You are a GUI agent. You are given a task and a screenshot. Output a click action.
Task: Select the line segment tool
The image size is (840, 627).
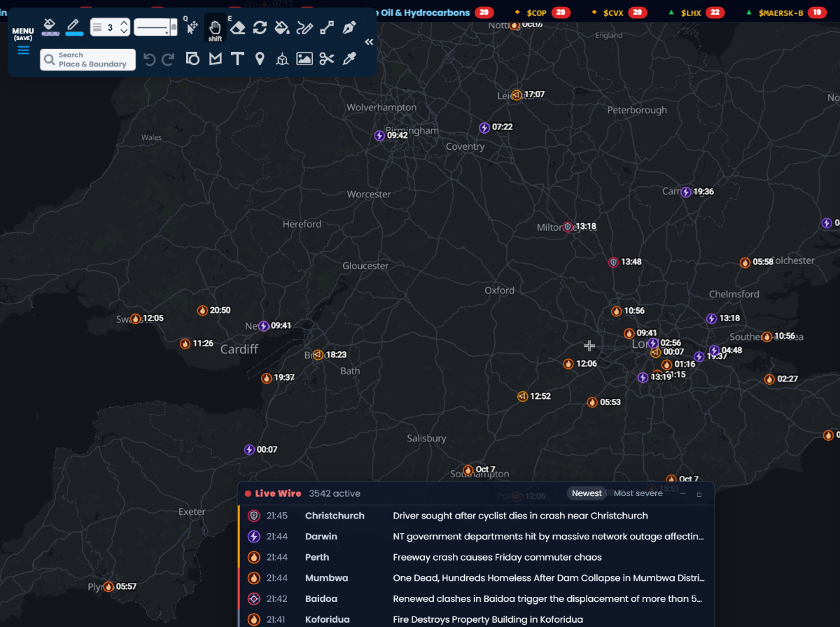pos(327,27)
